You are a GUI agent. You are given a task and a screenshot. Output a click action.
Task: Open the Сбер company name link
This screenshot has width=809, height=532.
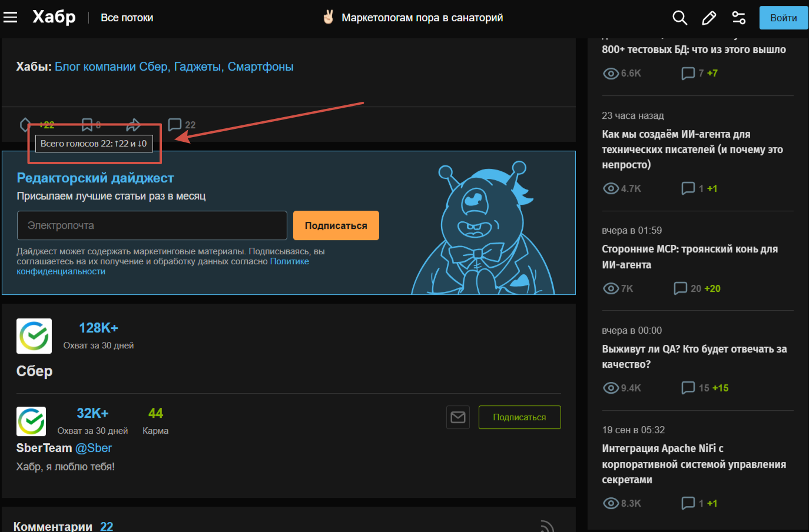(x=34, y=371)
